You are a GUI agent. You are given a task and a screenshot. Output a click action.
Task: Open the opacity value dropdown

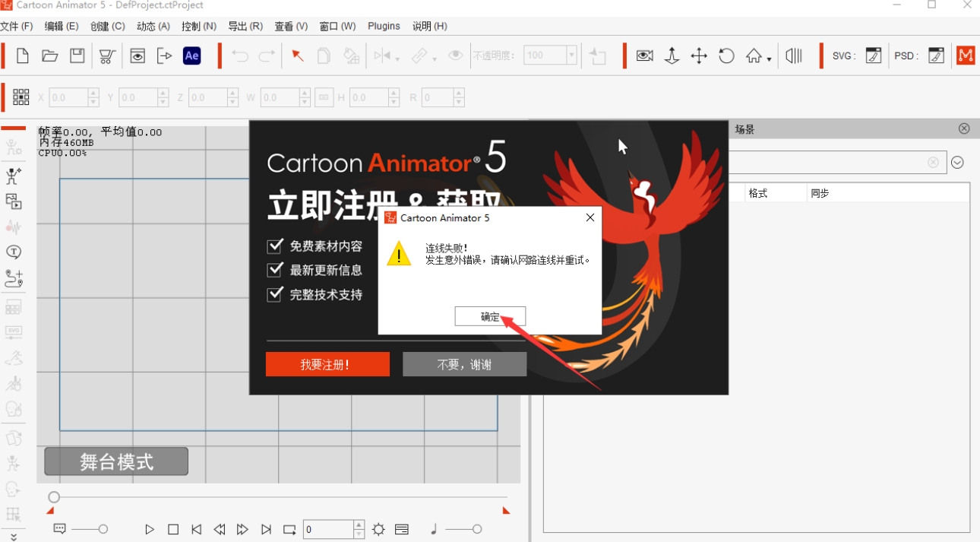tap(571, 55)
